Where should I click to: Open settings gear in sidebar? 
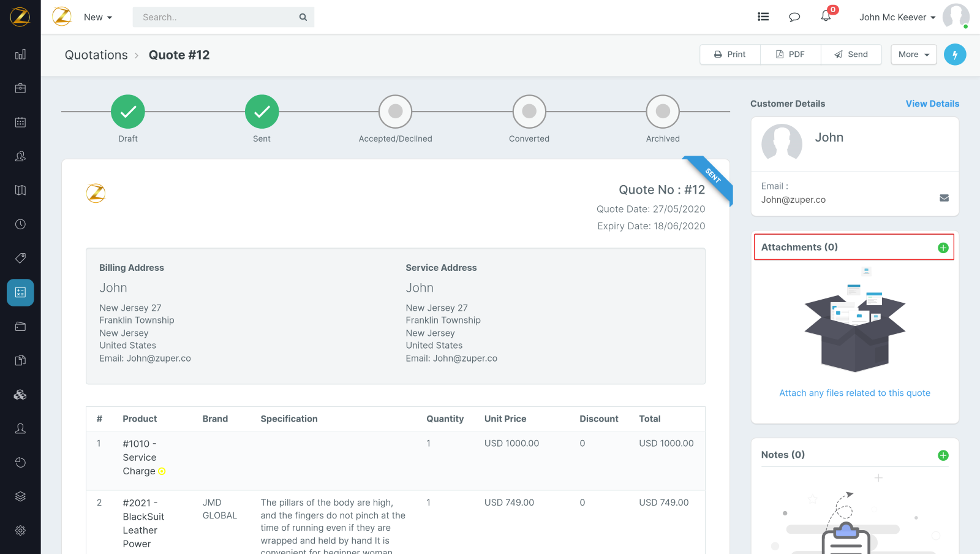pos(20,530)
